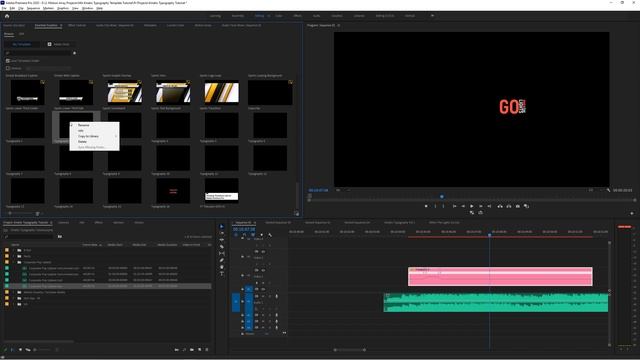The image size is (640, 360).
Task: Click the Lift button in Program monitor
Action: pos(500,206)
